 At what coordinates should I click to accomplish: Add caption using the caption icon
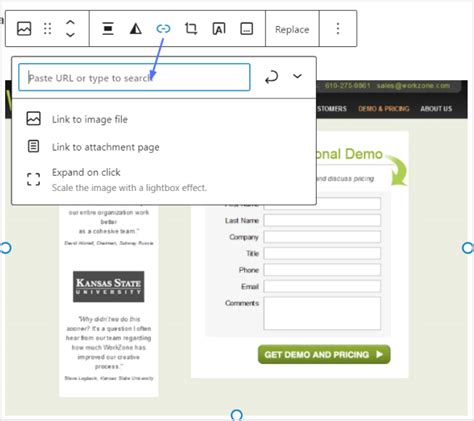[x=247, y=29]
